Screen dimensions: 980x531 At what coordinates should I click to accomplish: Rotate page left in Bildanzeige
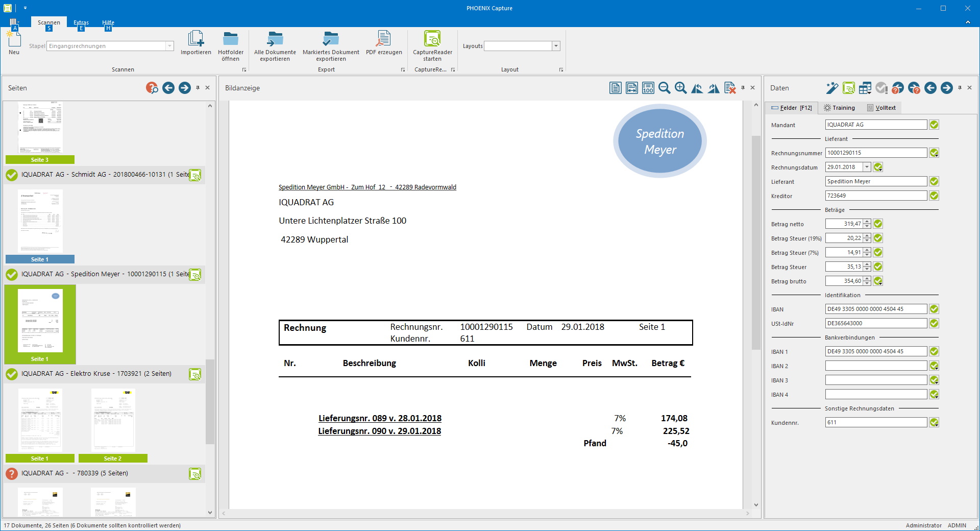(697, 88)
